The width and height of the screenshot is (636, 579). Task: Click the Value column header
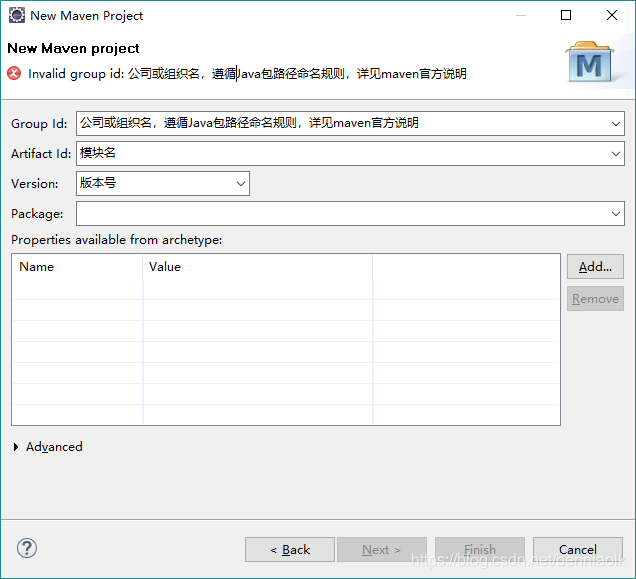click(258, 267)
